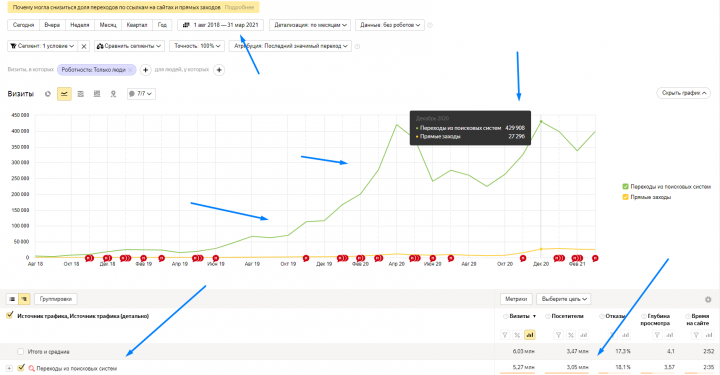Screen dimensions: 720x375
Task: Click filter icon under Посетители column
Action: (x=558, y=335)
